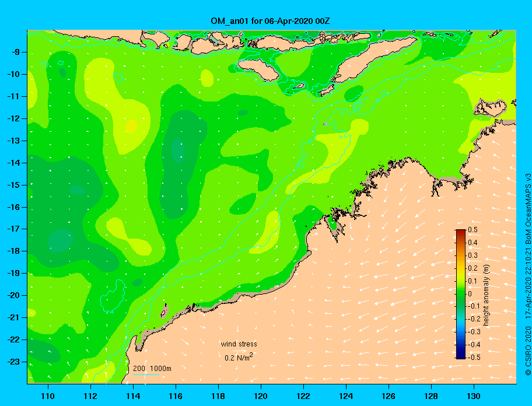
Task: Click the '0.2 N/m²' wind stress scale text
Action: 239,357
